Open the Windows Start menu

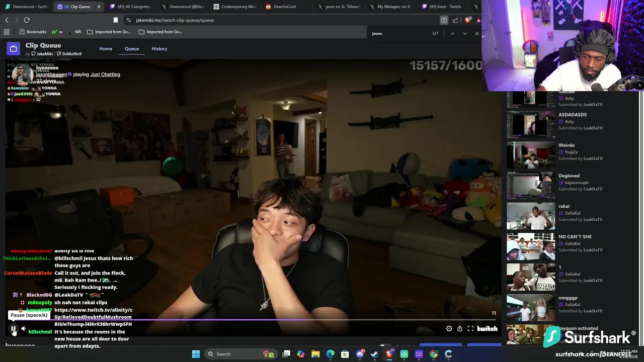coord(196,354)
